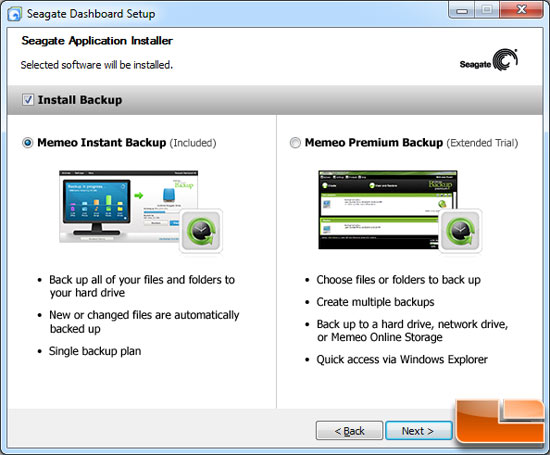Image resolution: width=550 pixels, height=455 pixels.
Task: Click the orange watermark logo in the corner
Action: pos(501,421)
